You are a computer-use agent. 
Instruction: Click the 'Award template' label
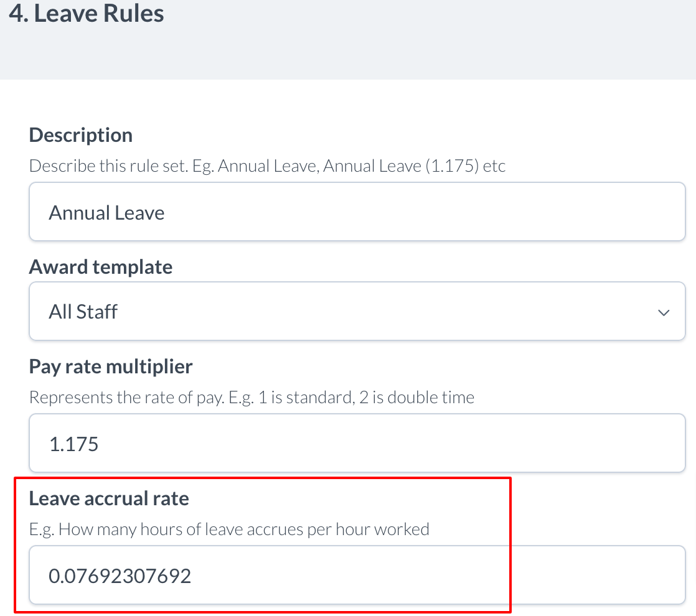(x=101, y=267)
